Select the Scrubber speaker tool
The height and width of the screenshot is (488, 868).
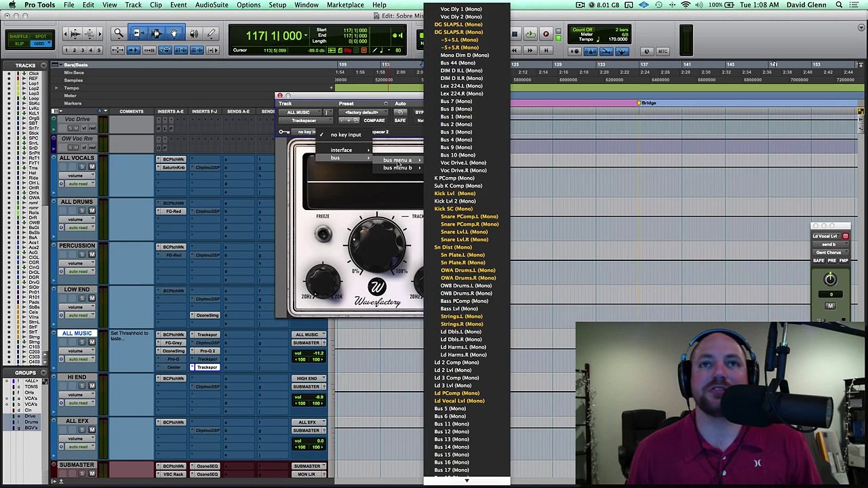(194, 33)
